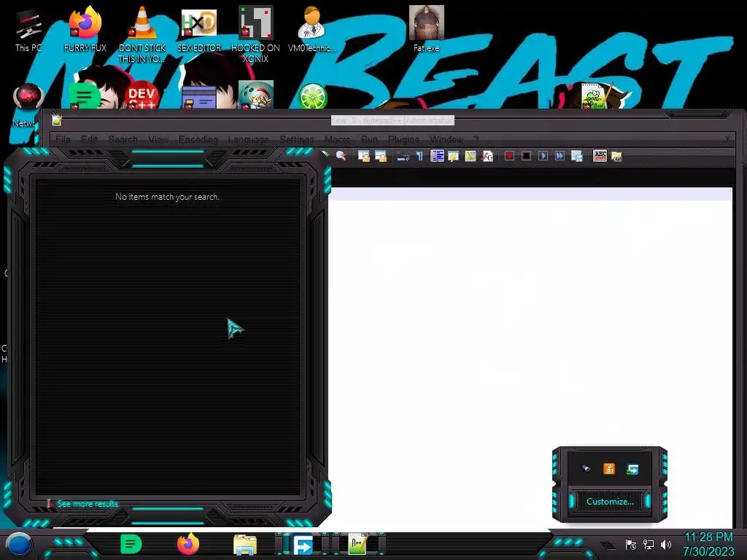Click the blue arrow app taskbar button
This screenshot has width=747, height=560.
[303, 545]
